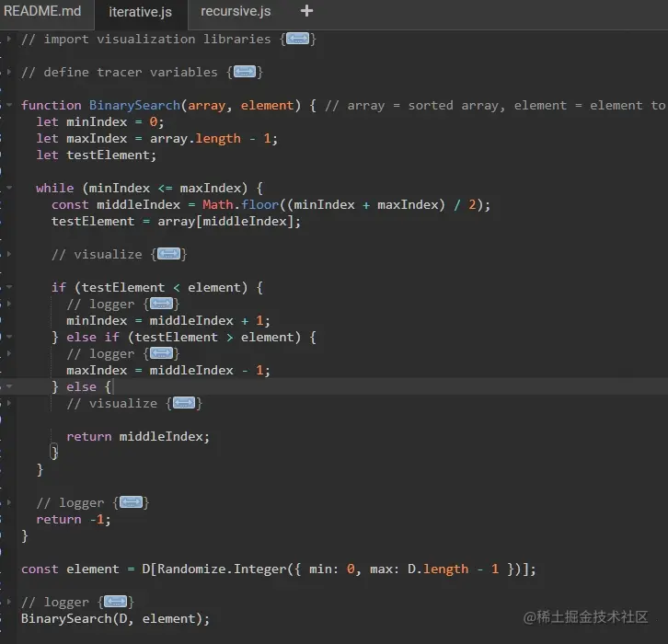Expand gutter arrow for logger under 'if (testElement < element)'

8,304
